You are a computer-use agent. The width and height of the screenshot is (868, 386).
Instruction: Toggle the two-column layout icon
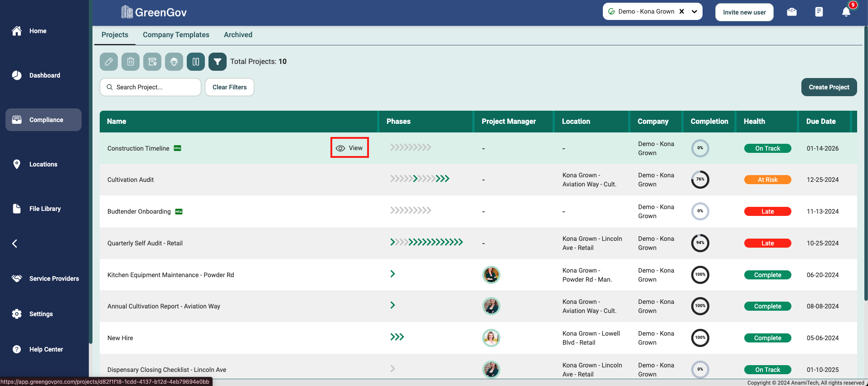[196, 62]
